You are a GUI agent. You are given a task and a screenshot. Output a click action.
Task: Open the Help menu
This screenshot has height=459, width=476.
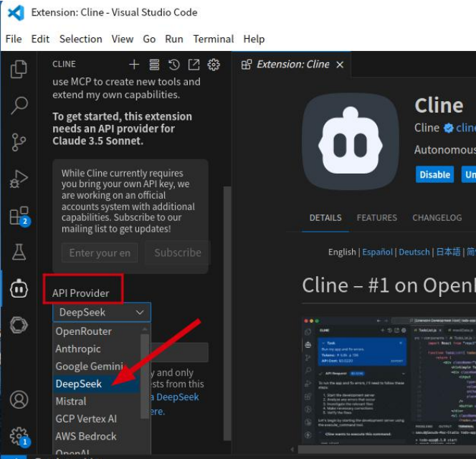pos(254,39)
